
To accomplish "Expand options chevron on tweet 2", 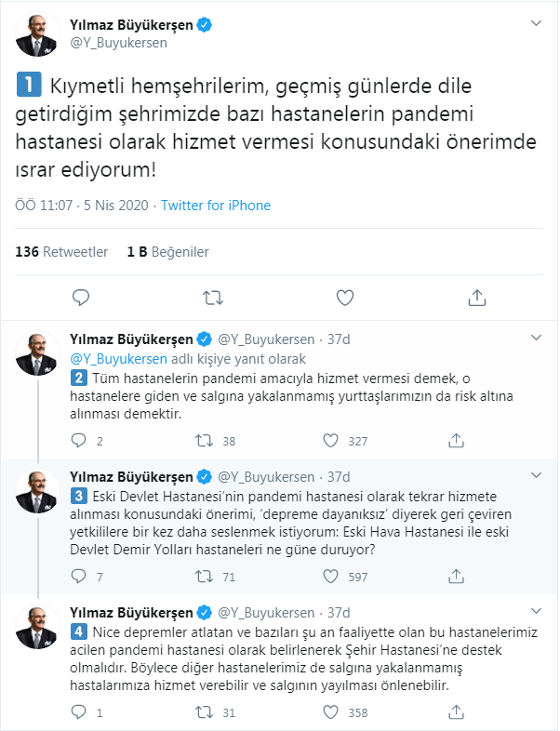I will pos(536,338).
